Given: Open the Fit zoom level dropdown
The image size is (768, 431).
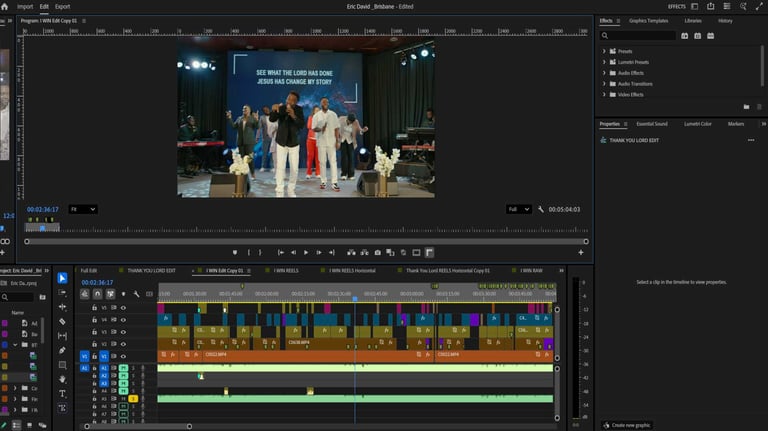Looking at the screenshot, I should [83, 209].
